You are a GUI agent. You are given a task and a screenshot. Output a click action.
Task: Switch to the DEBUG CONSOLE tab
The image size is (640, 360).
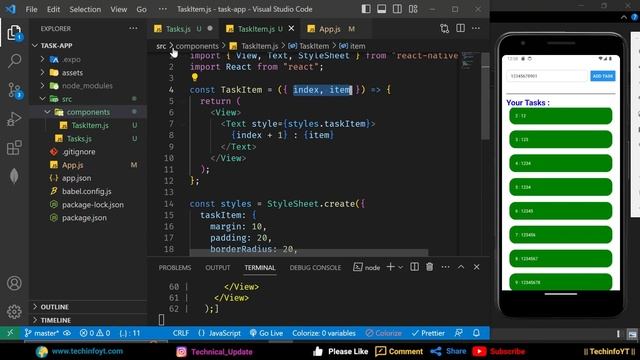315,268
